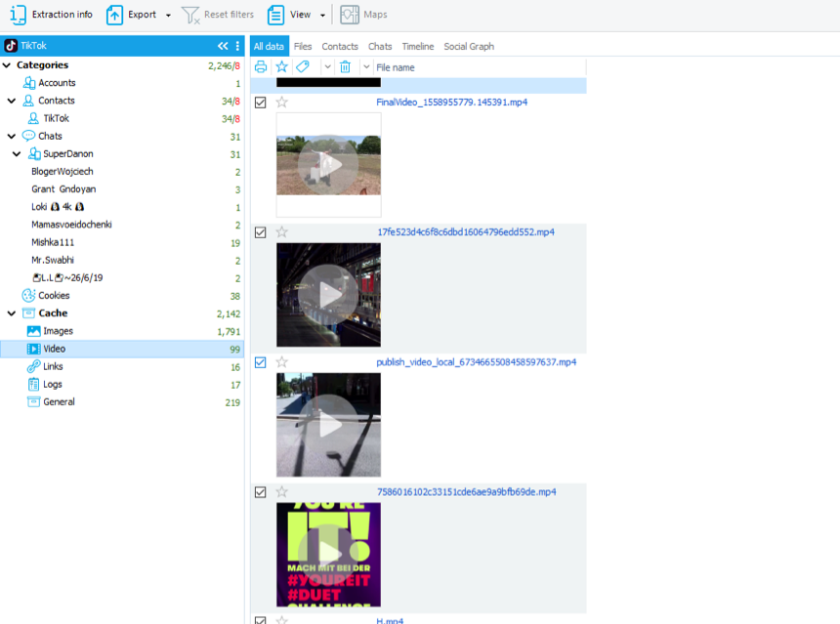
Task: Switch to the Timeline tab
Action: [x=417, y=46]
